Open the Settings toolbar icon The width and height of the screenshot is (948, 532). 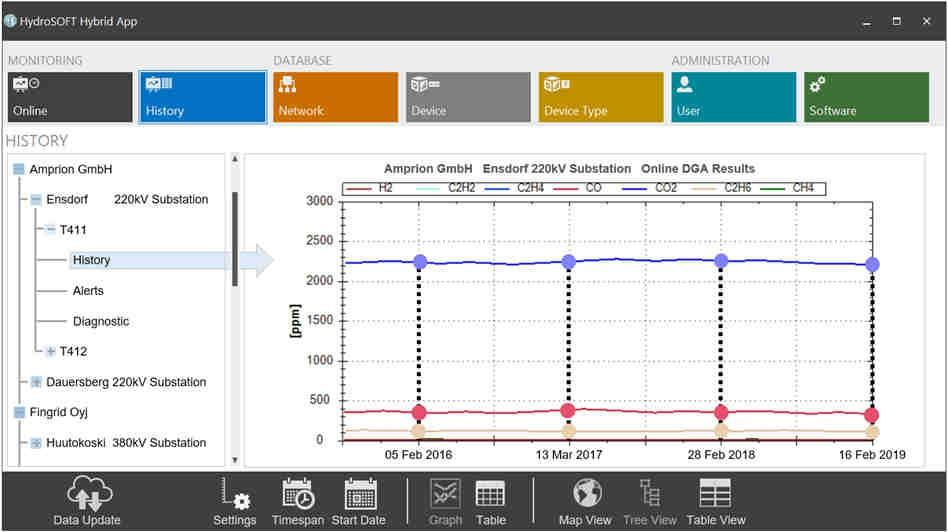(235, 493)
